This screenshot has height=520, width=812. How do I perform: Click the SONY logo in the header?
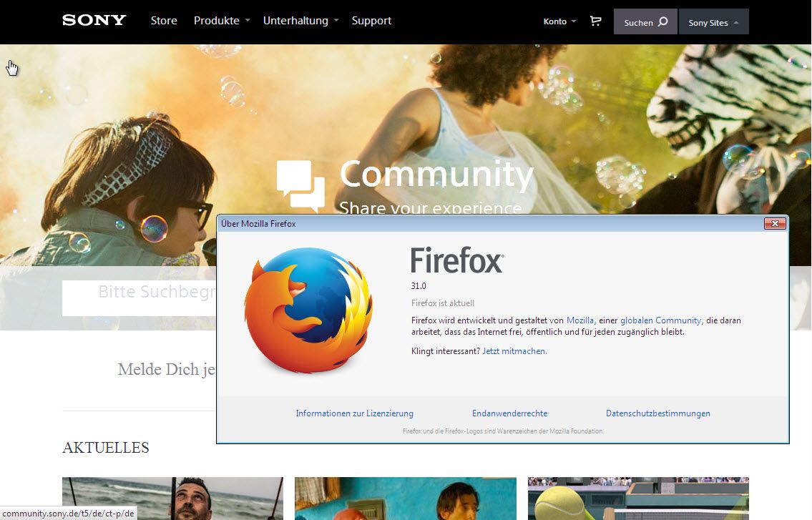94,20
